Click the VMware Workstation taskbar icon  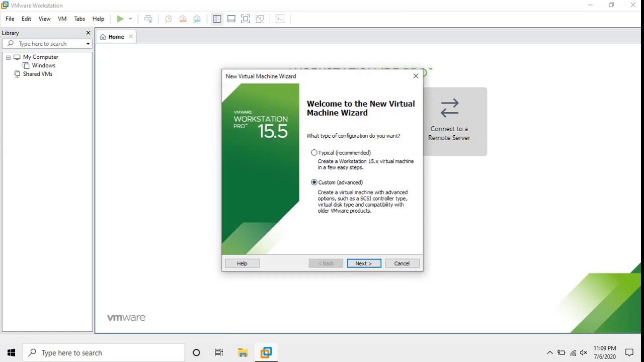point(266,352)
